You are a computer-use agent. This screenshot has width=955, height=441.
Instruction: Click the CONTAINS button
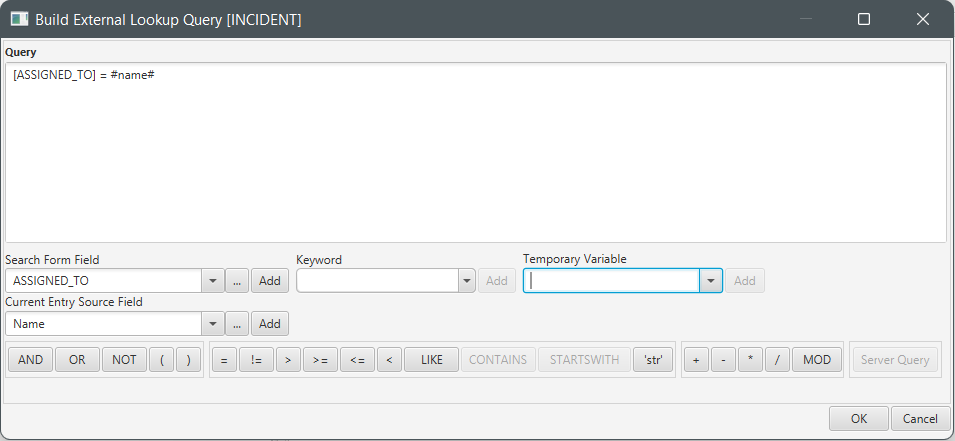498,360
